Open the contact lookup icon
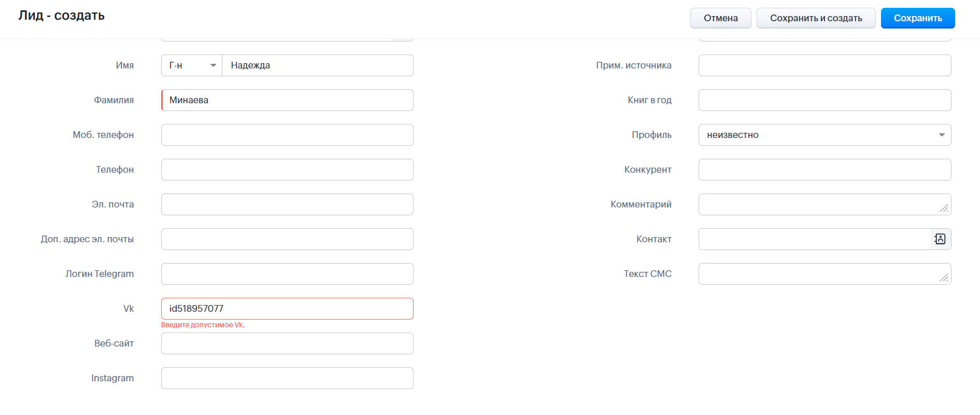Viewport: 980px width, 415px height. [940, 239]
